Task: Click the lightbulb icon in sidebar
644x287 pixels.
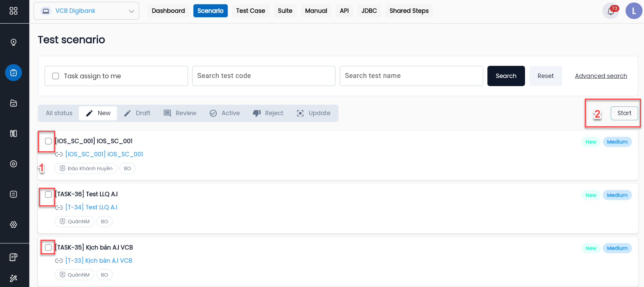Action: tap(14, 42)
